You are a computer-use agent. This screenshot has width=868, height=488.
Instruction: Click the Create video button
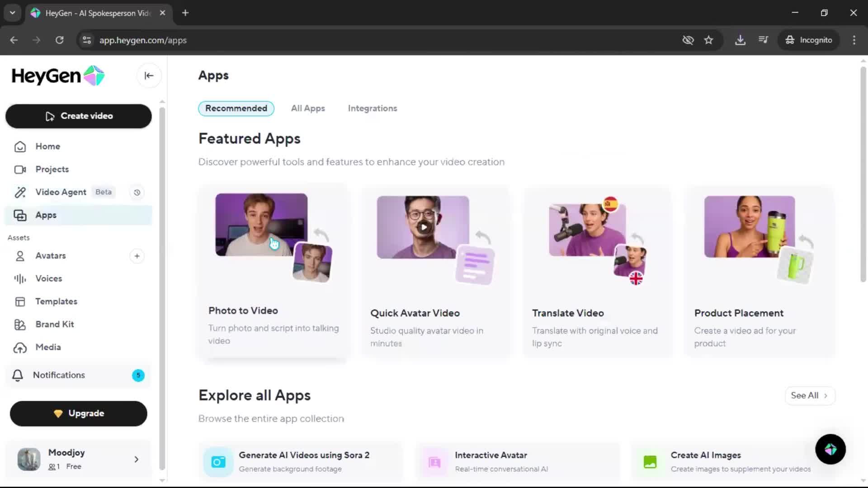pyautogui.click(x=79, y=116)
